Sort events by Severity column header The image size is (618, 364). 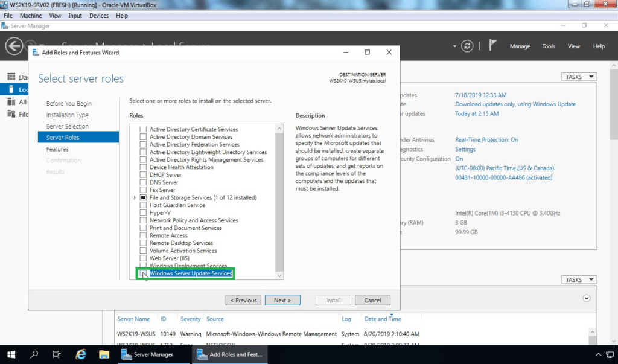coord(190,319)
